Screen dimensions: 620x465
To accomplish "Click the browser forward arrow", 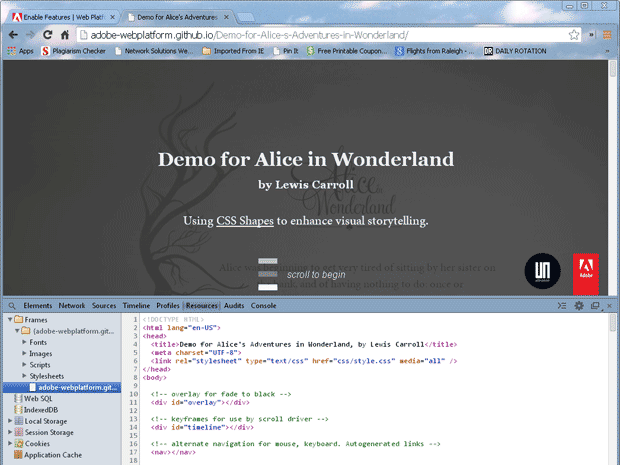I will point(30,35).
